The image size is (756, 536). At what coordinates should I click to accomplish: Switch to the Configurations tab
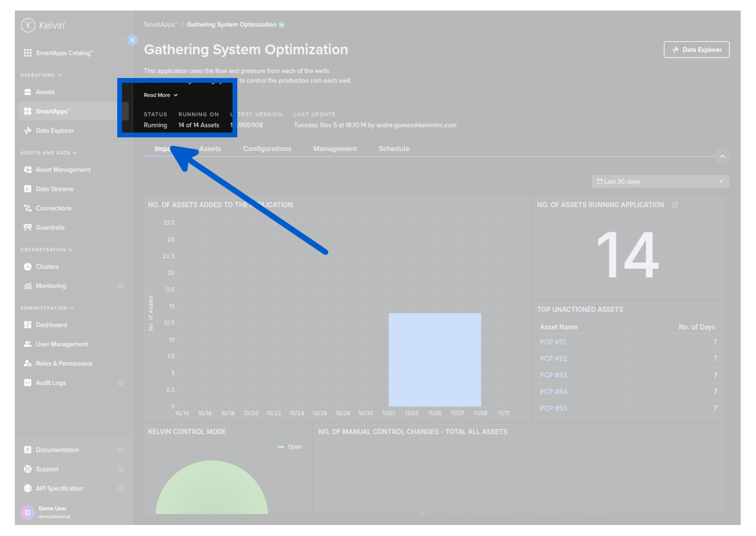coord(267,149)
